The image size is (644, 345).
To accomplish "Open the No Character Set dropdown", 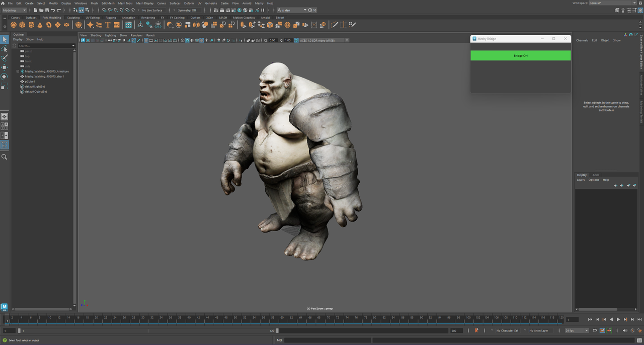I will (x=507, y=330).
